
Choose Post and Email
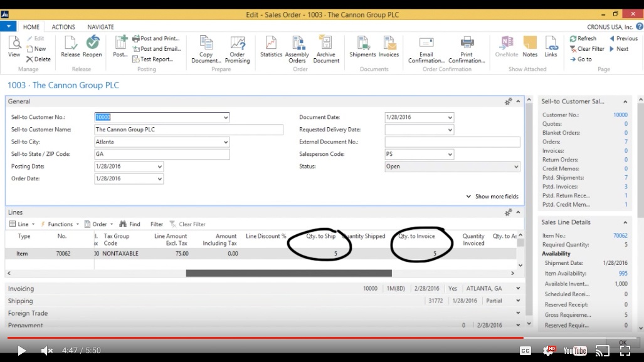click(x=157, y=48)
